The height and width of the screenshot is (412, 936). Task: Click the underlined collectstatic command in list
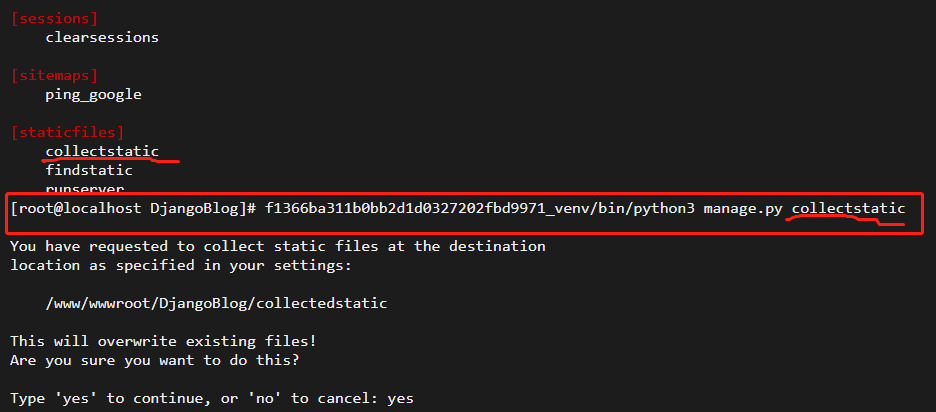click(x=102, y=151)
